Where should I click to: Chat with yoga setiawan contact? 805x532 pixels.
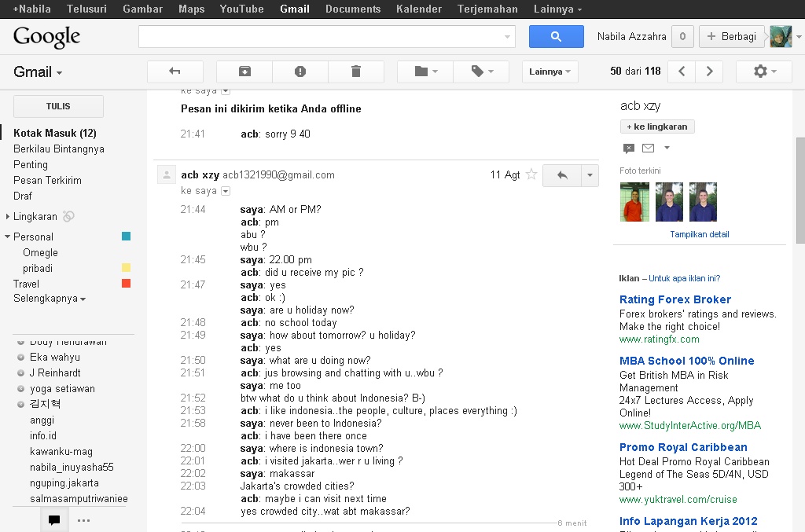pos(62,388)
